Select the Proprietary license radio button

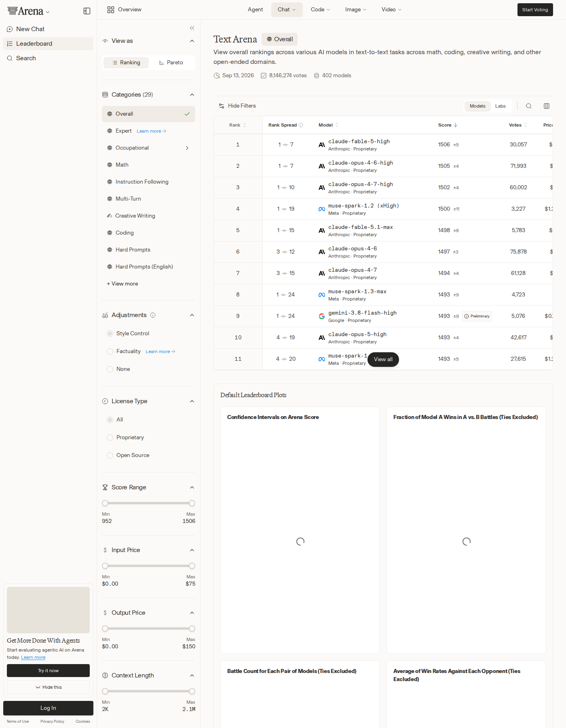(x=110, y=438)
